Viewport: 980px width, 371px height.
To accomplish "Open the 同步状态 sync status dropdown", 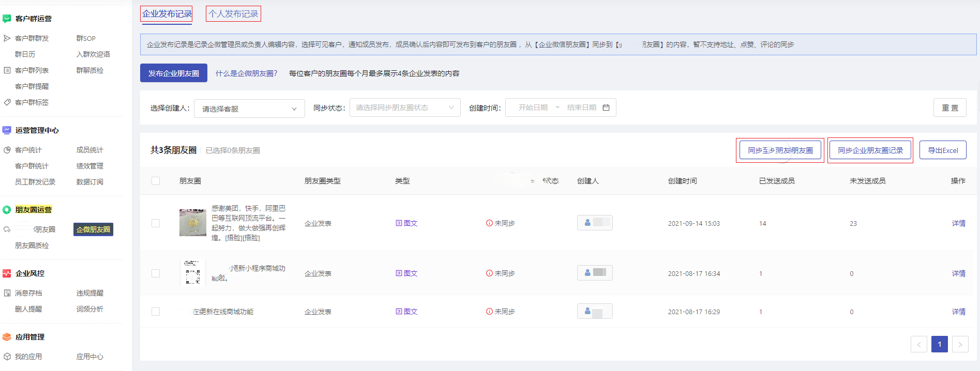I will point(405,107).
